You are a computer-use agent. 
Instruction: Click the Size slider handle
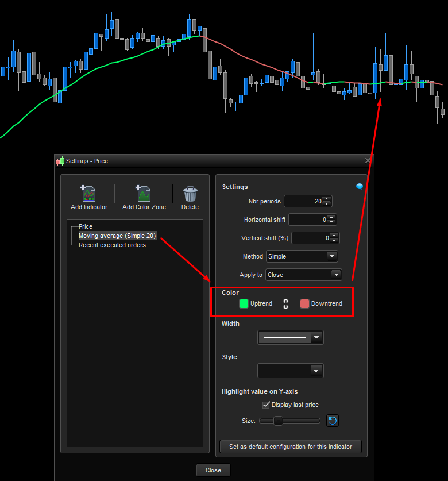tap(278, 421)
